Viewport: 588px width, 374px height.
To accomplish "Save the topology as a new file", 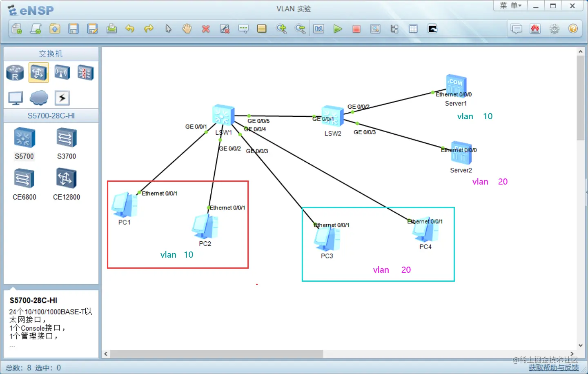I will pos(93,29).
